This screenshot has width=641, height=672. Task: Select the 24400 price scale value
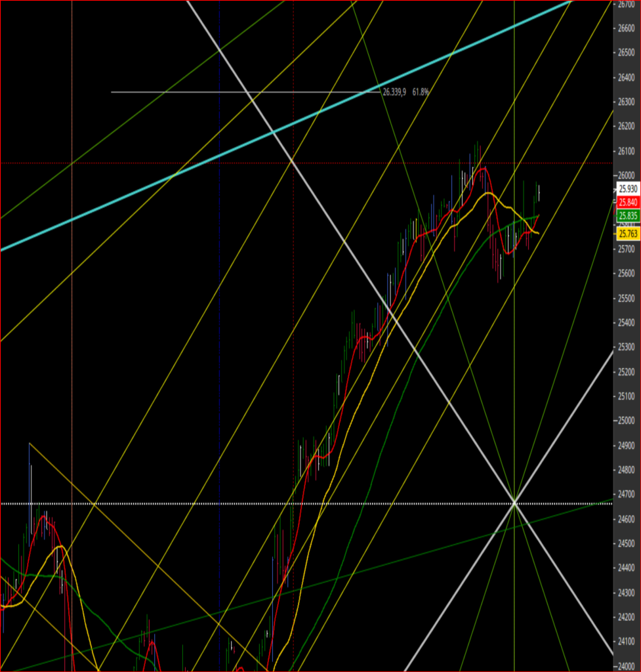627,568
